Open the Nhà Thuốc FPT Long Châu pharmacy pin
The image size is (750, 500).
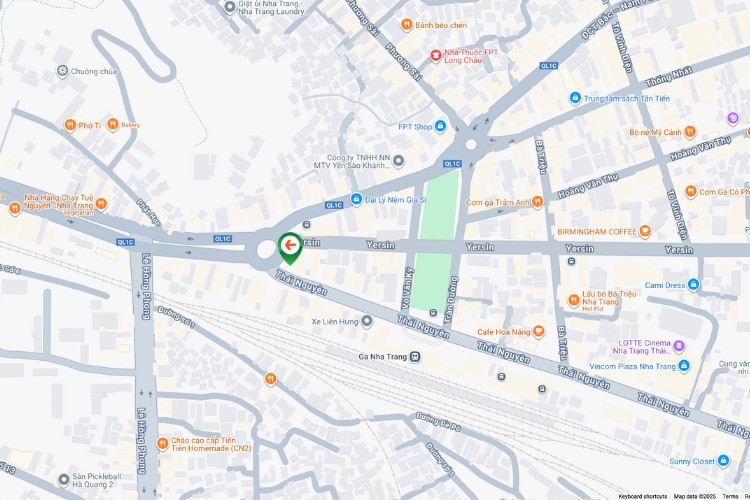coord(435,56)
